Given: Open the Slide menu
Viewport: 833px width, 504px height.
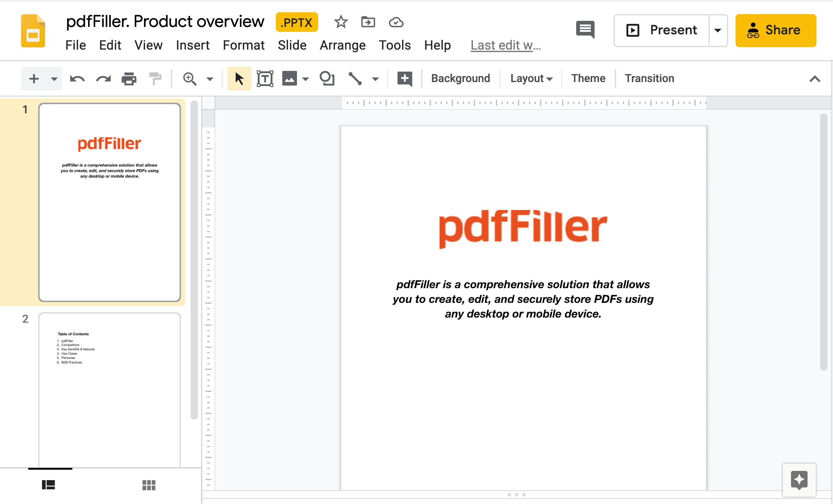Looking at the screenshot, I should [291, 45].
